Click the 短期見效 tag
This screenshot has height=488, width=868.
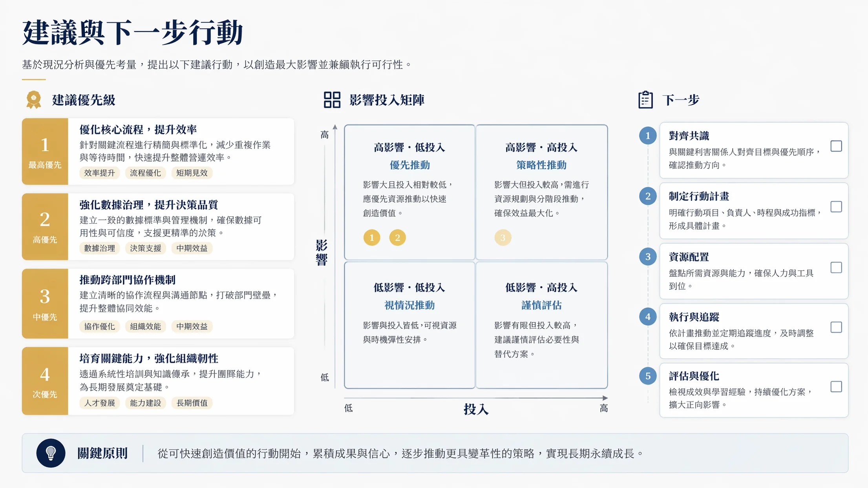click(192, 173)
